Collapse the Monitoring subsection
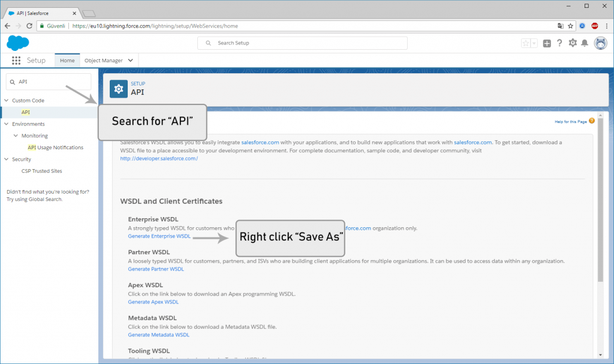The image size is (614, 364). point(16,136)
